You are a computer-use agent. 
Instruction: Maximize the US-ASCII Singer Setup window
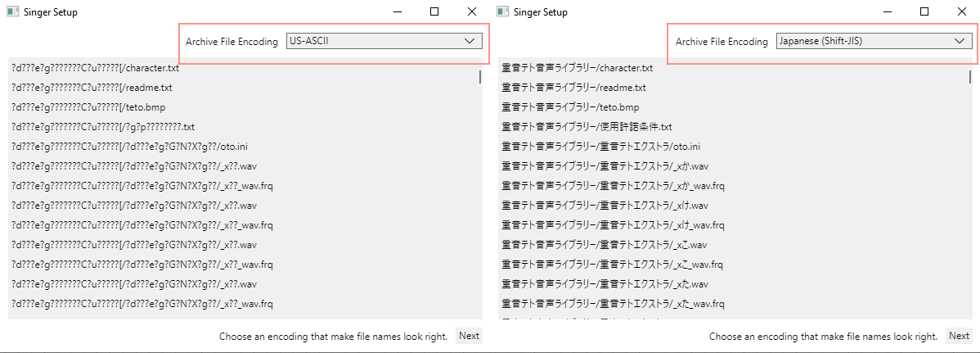[434, 12]
